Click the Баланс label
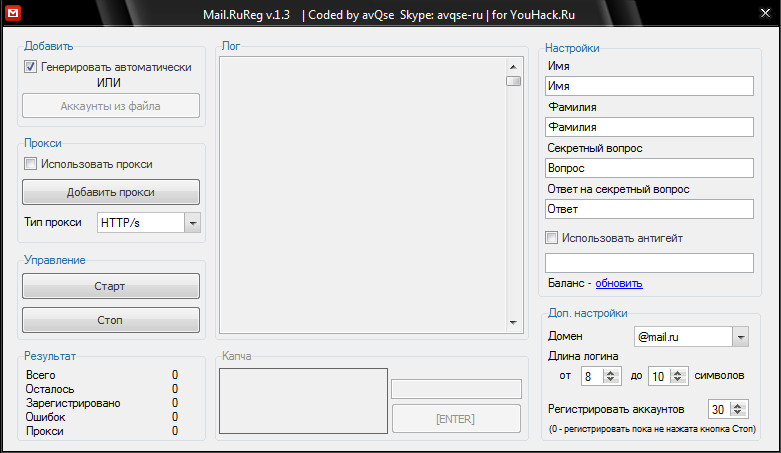 566,283
